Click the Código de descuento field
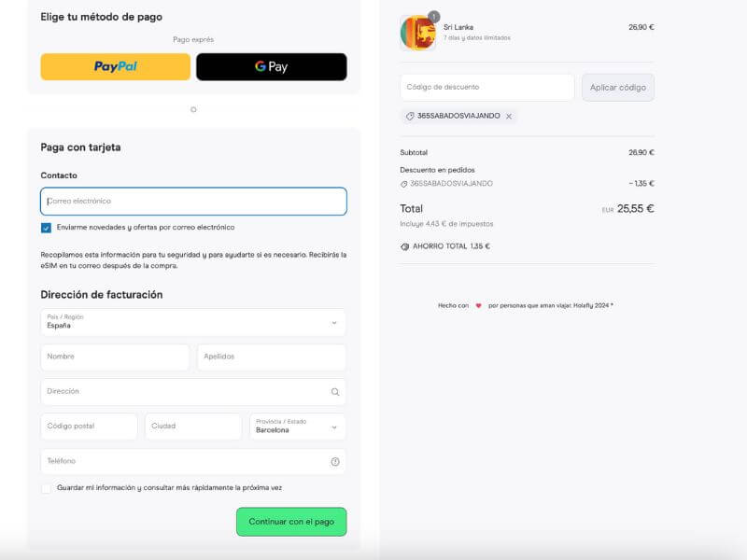Screen dimensions: 747x560 pos(487,87)
